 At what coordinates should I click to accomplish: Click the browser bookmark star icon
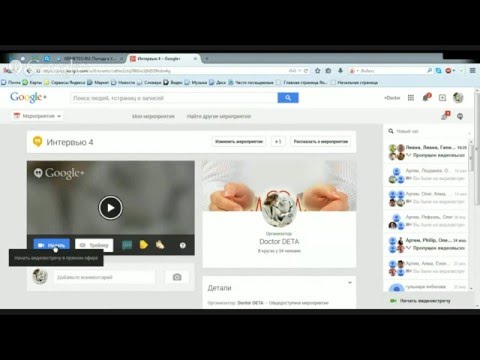coord(318,71)
